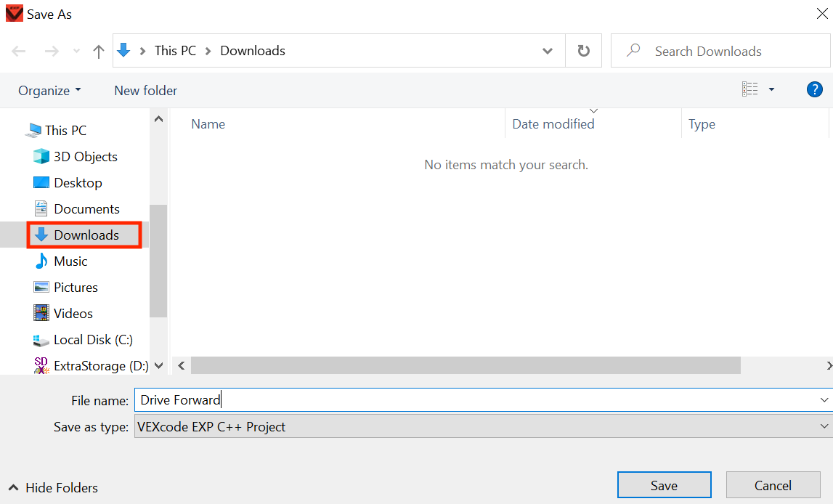Click the Documents page icon
The height and width of the screenshot is (504, 833).
coord(41,208)
